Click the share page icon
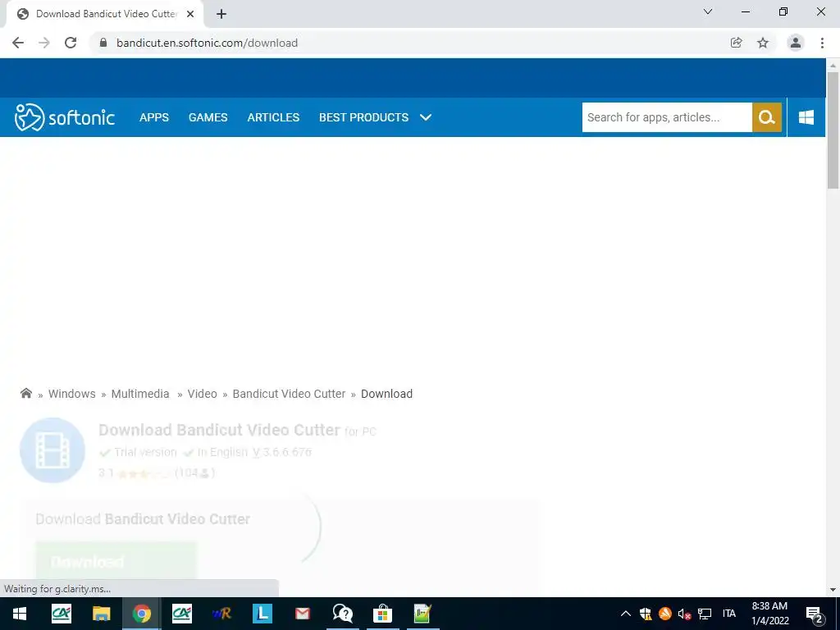This screenshot has height=630, width=840. [736, 43]
